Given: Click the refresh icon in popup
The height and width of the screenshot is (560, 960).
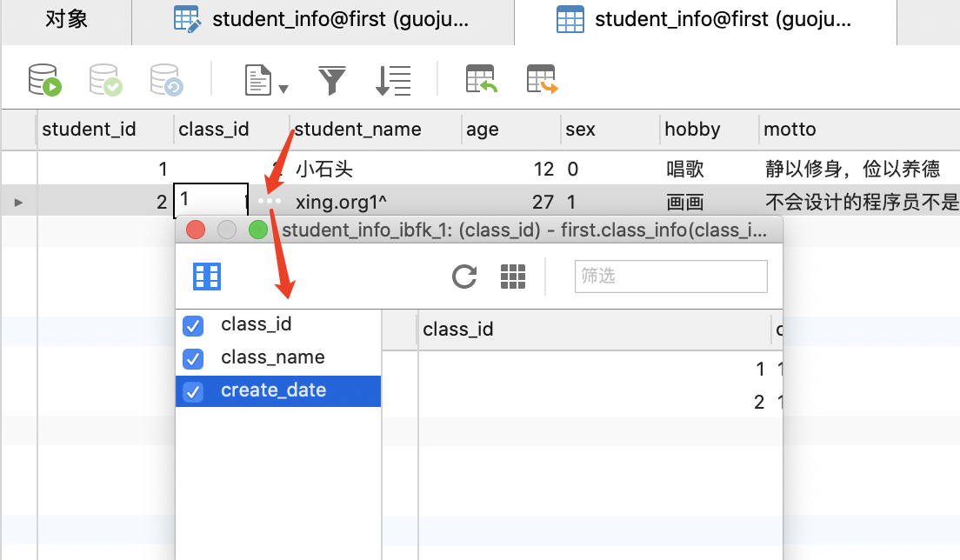Looking at the screenshot, I should (464, 277).
